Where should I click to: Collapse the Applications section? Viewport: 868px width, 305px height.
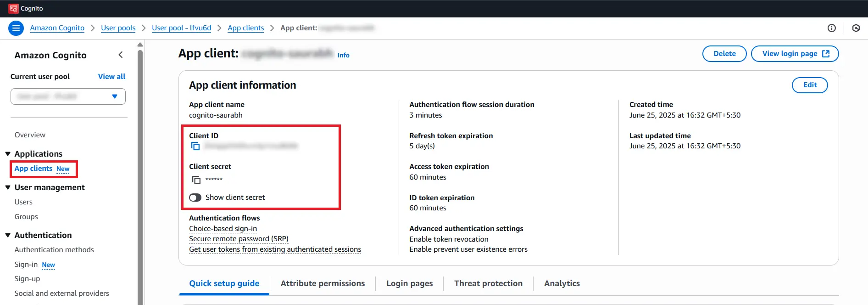(8, 154)
